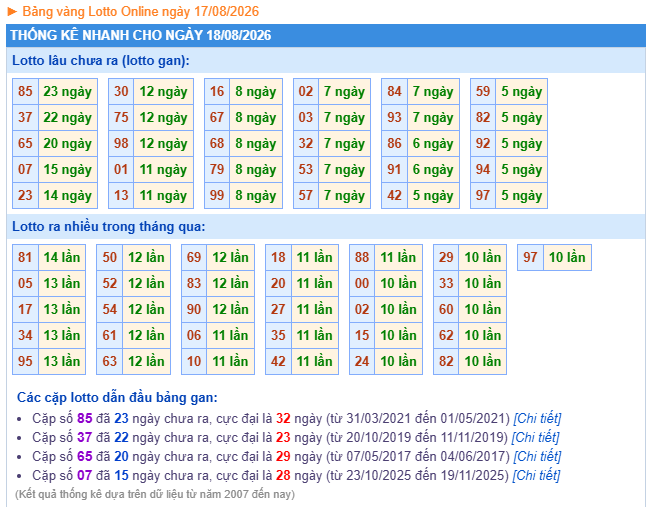Select the lotto gan number 16
Viewport: 650px width, 507px height.
217,91
